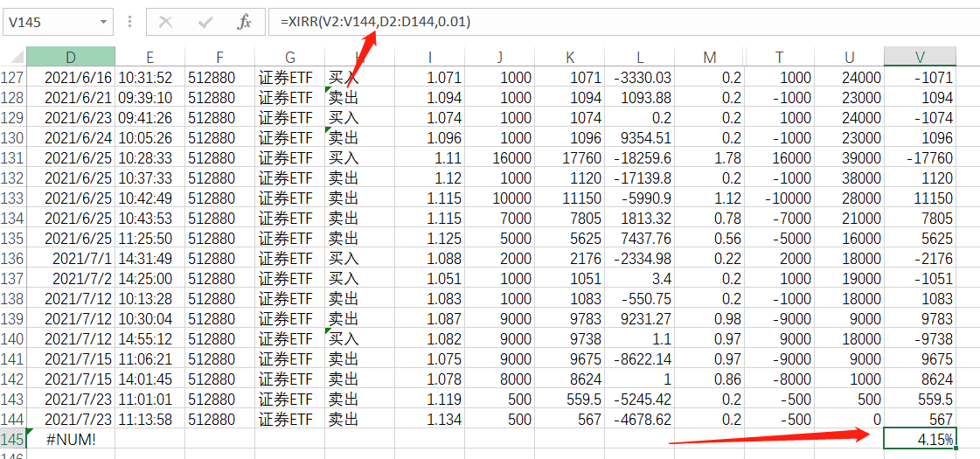Click cell with value -3330.03

click(640, 78)
